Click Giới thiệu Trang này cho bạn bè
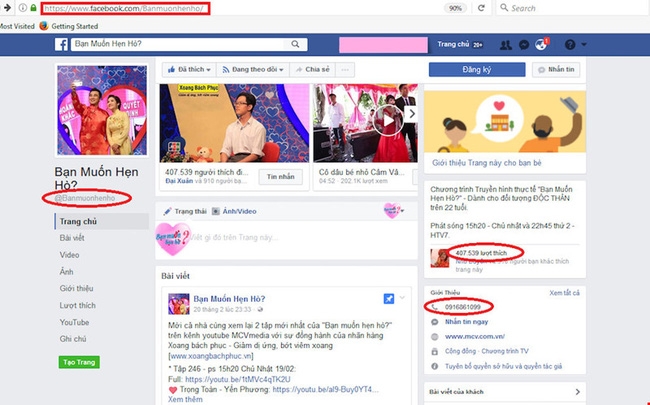The image size is (650, 405). [x=487, y=163]
